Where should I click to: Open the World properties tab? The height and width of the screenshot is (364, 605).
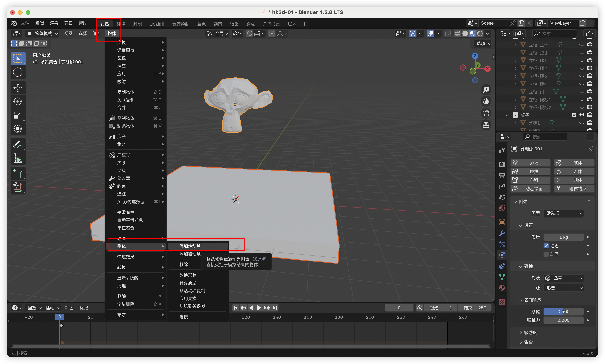[x=502, y=208]
